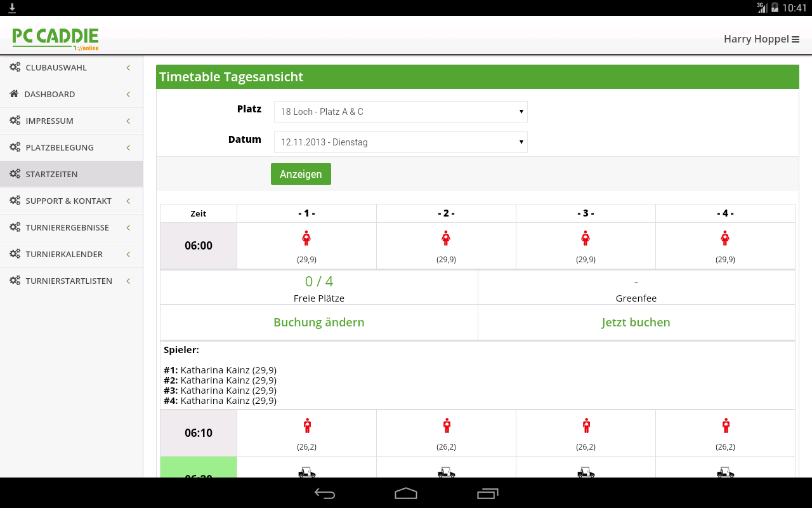Tap the Android recent apps button

pyautogui.click(x=487, y=493)
